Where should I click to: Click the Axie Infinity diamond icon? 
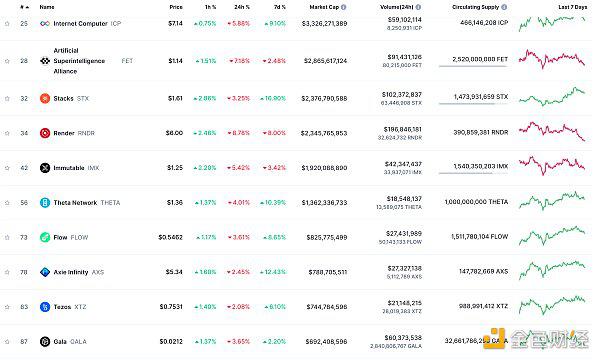(x=45, y=272)
